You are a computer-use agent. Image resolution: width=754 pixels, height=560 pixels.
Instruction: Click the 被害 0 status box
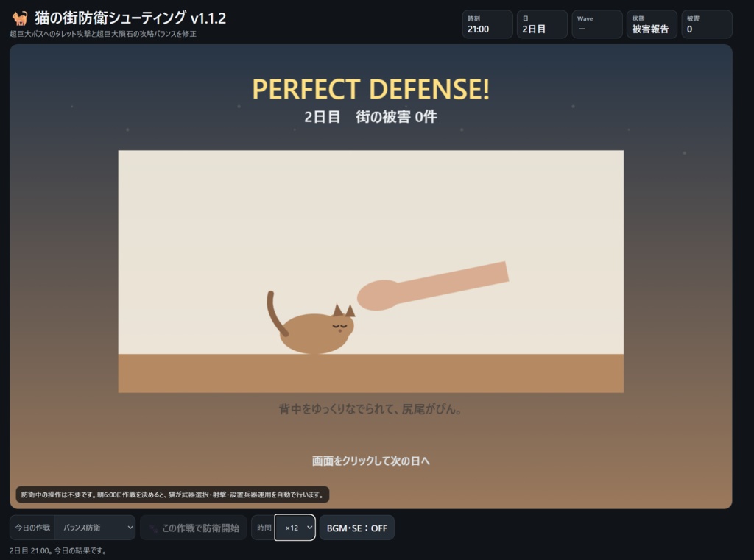tap(706, 24)
